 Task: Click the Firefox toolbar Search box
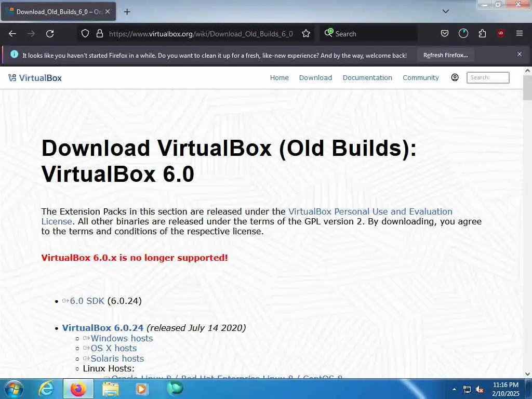[368, 34]
